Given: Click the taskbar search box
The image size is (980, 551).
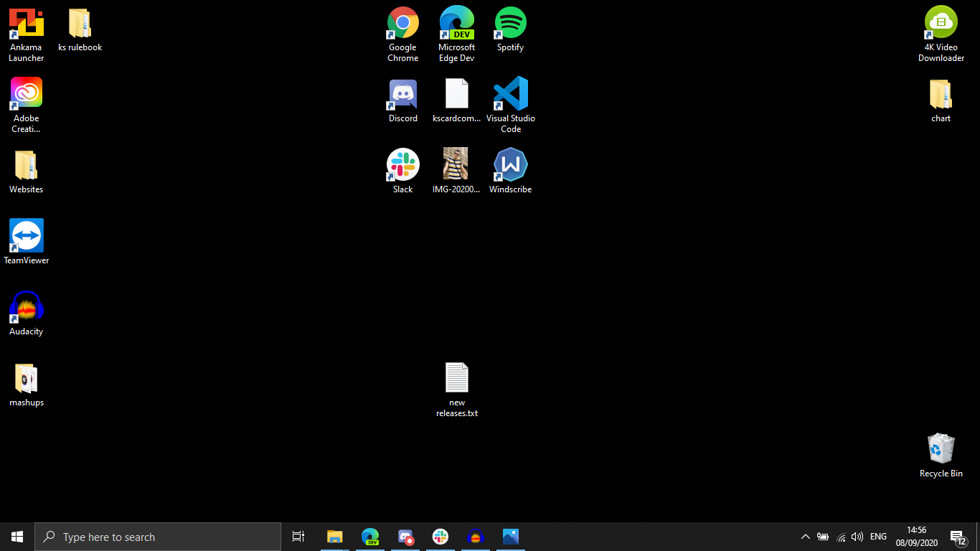Looking at the screenshot, I should [158, 537].
